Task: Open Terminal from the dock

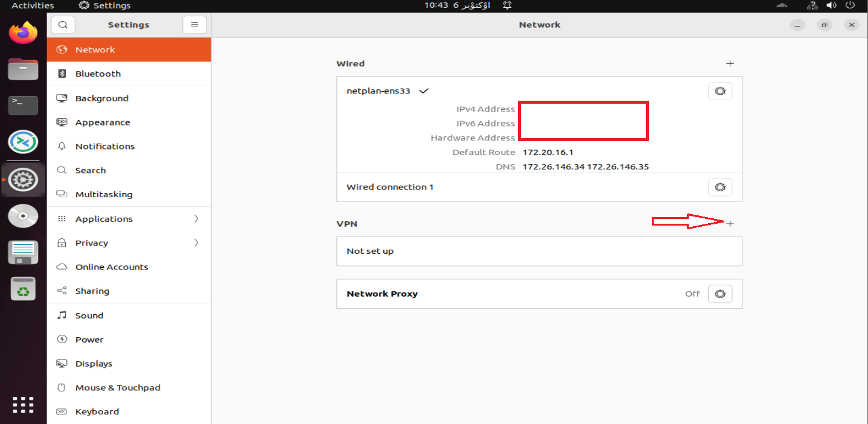Action: click(23, 105)
